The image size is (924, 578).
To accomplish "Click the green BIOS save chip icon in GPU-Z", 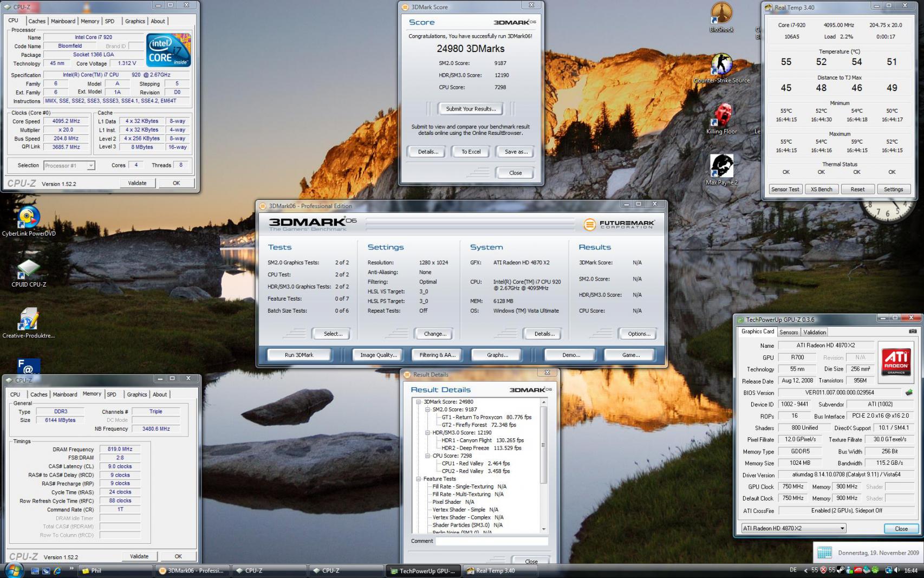I will (909, 392).
